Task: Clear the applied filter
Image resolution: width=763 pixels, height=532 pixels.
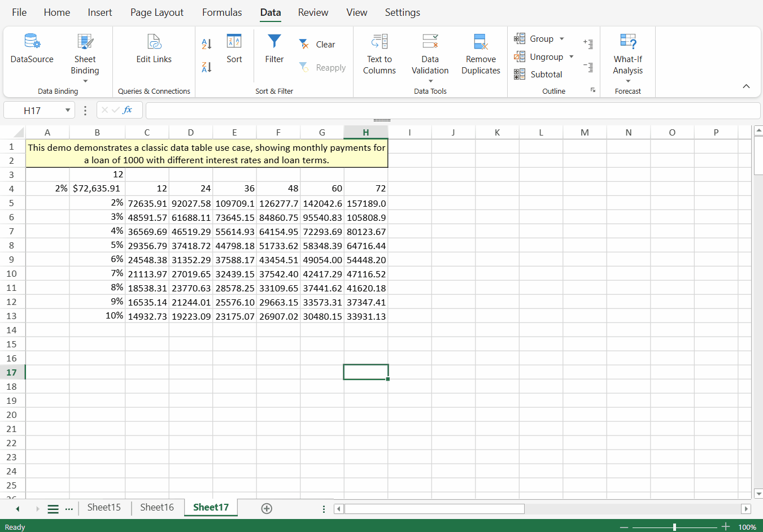Action: 317,44
